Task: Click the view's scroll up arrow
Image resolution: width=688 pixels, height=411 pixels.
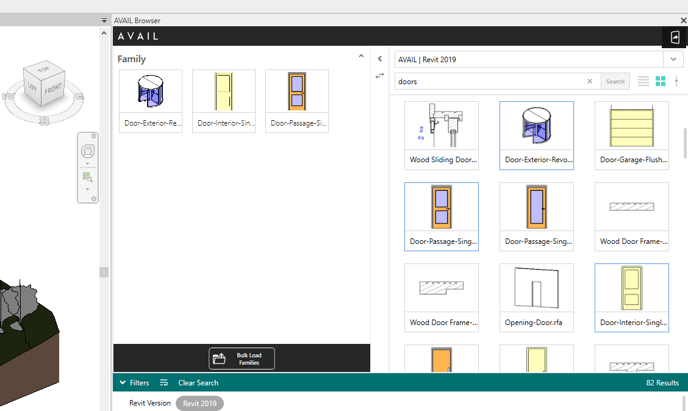Action: (104, 33)
